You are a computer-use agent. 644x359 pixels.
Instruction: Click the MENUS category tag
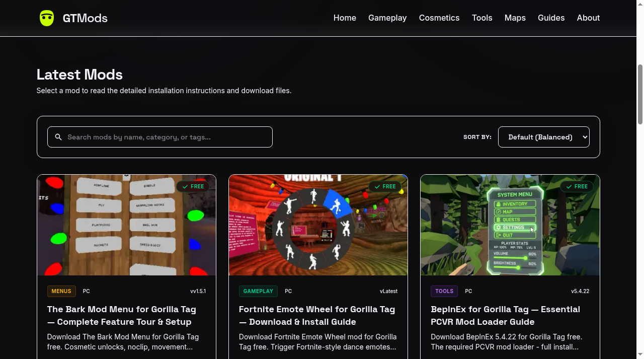(x=61, y=291)
